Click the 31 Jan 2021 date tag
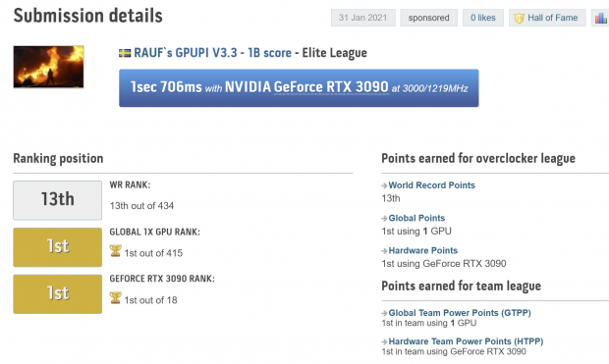 tap(363, 18)
